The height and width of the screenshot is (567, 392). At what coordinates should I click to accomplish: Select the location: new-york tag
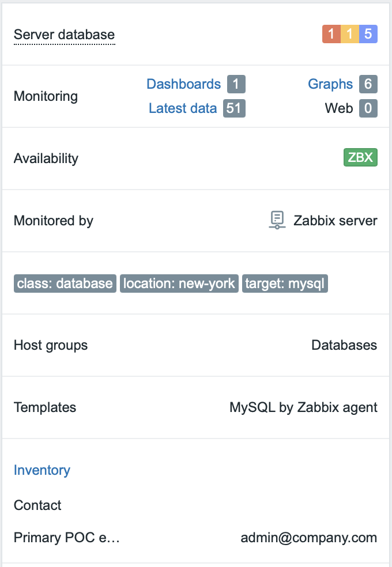[x=179, y=283]
